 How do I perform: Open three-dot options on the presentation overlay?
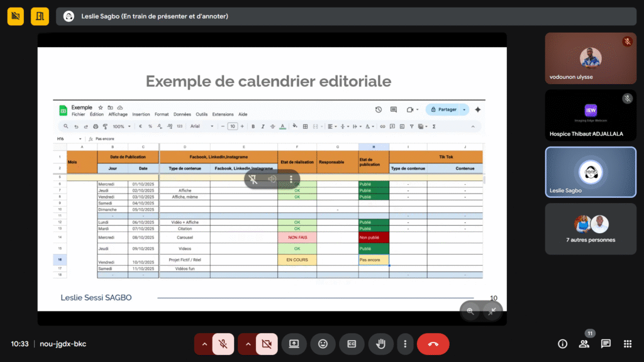[291, 179]
